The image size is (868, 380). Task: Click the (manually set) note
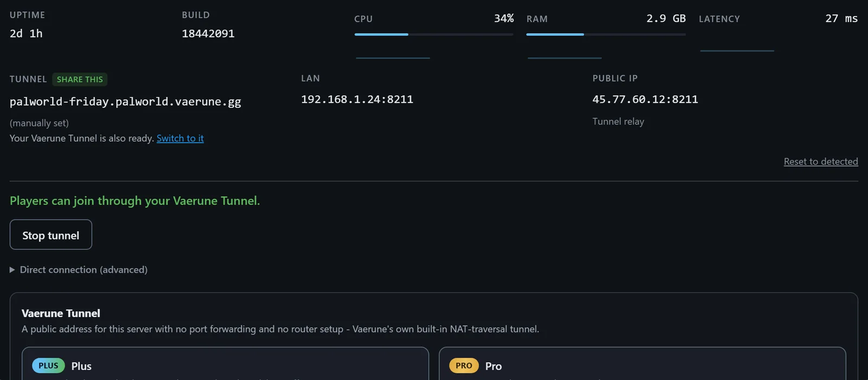39,123
